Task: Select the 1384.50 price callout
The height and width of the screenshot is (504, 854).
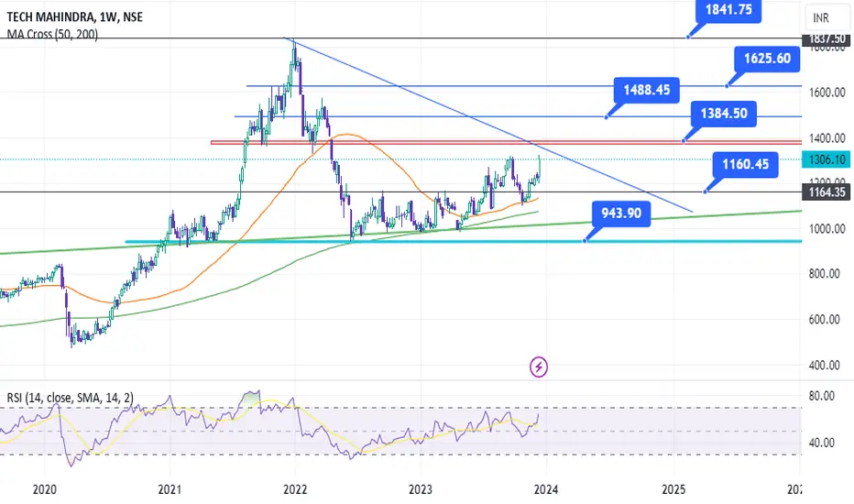Action: [724, 114]
